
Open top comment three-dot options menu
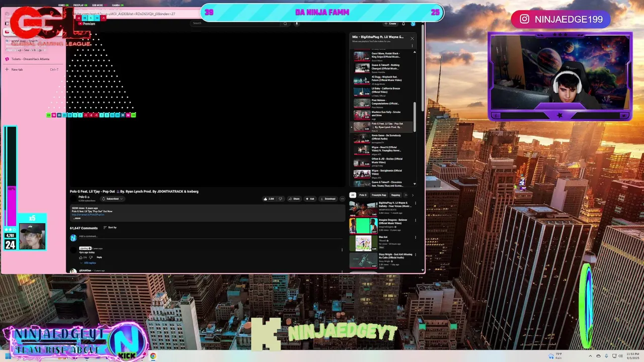[342, 250]
